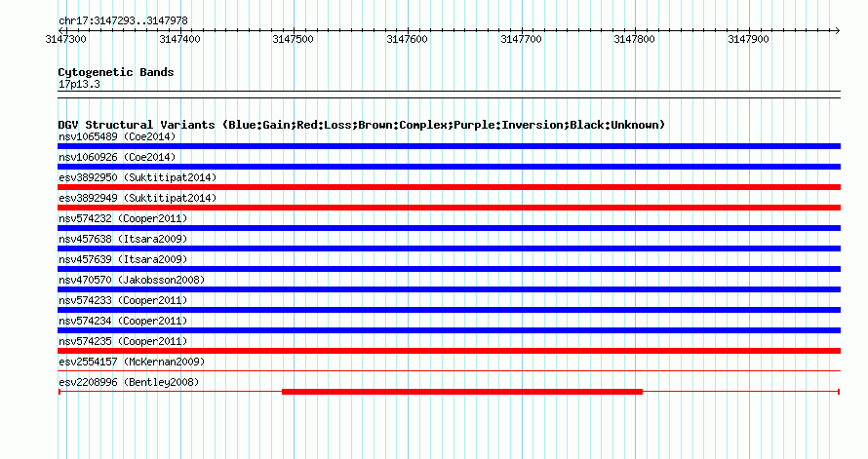
Task: Select the 17p13.3 band label
Action: click(79, 84)
